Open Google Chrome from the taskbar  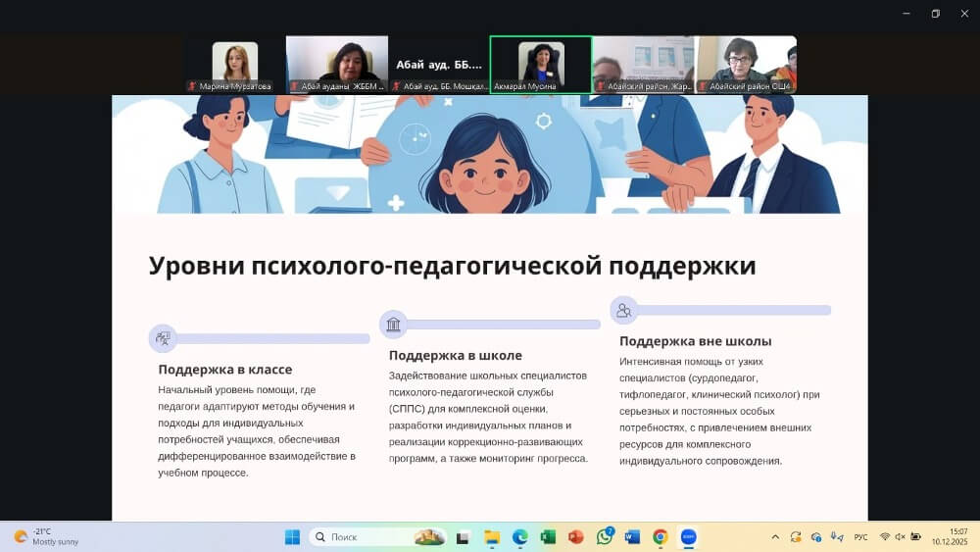(661, 537)
